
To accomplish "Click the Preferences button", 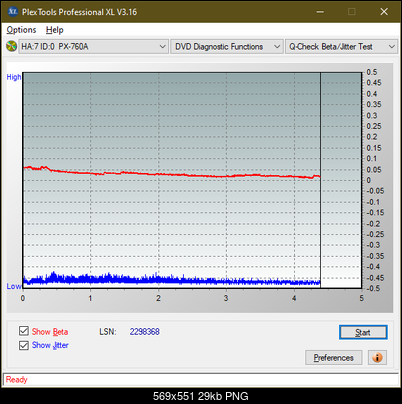I will [333, 358].
